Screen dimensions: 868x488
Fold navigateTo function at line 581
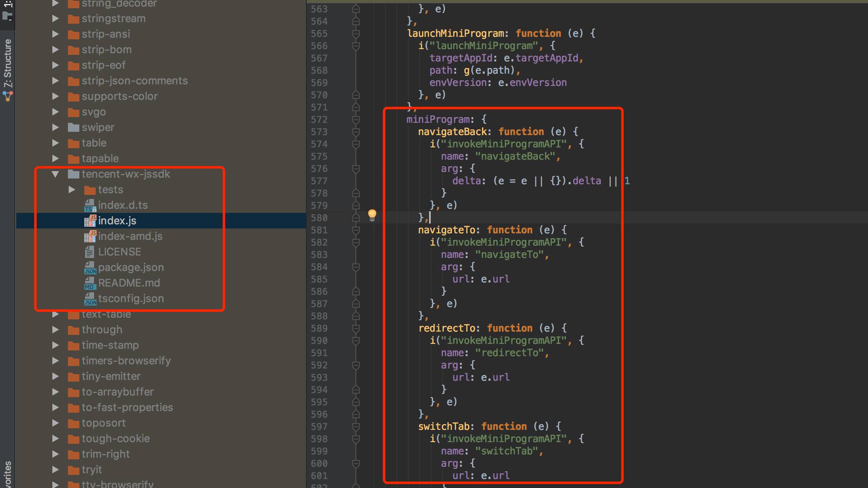point(356,230)
